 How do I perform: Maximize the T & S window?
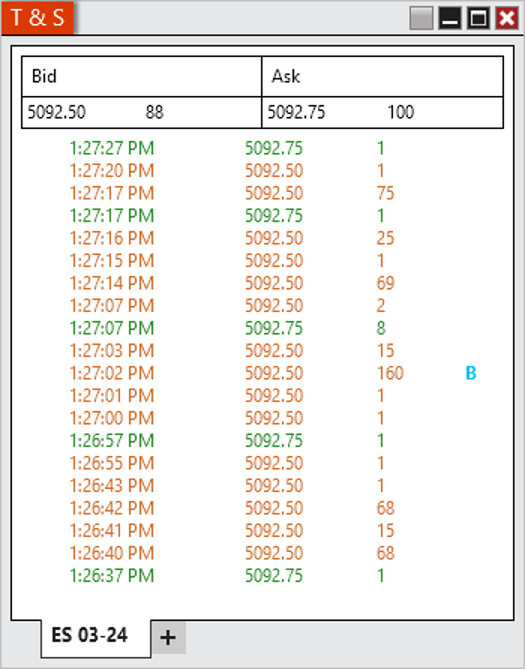tap(478, 18)
